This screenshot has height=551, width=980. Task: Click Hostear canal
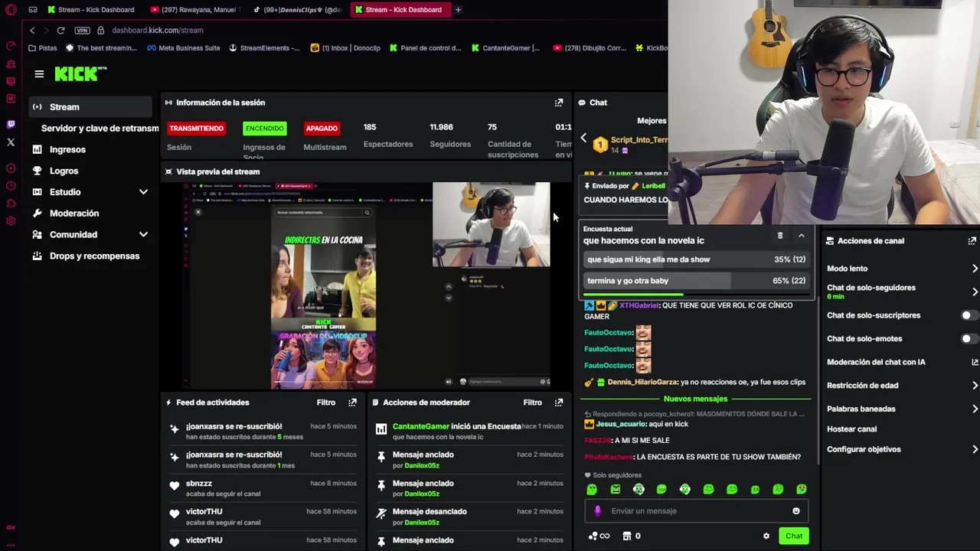point(852,429)
